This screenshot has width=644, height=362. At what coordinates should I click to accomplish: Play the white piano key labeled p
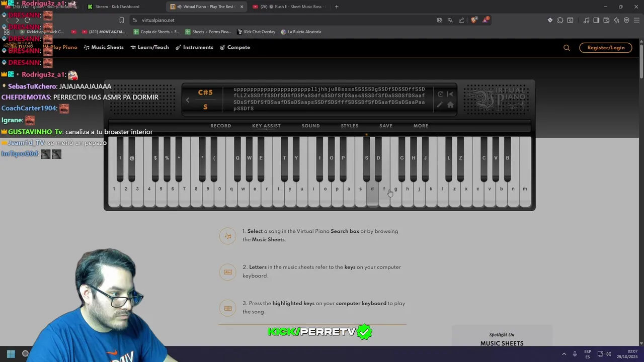tap(337, 194)
